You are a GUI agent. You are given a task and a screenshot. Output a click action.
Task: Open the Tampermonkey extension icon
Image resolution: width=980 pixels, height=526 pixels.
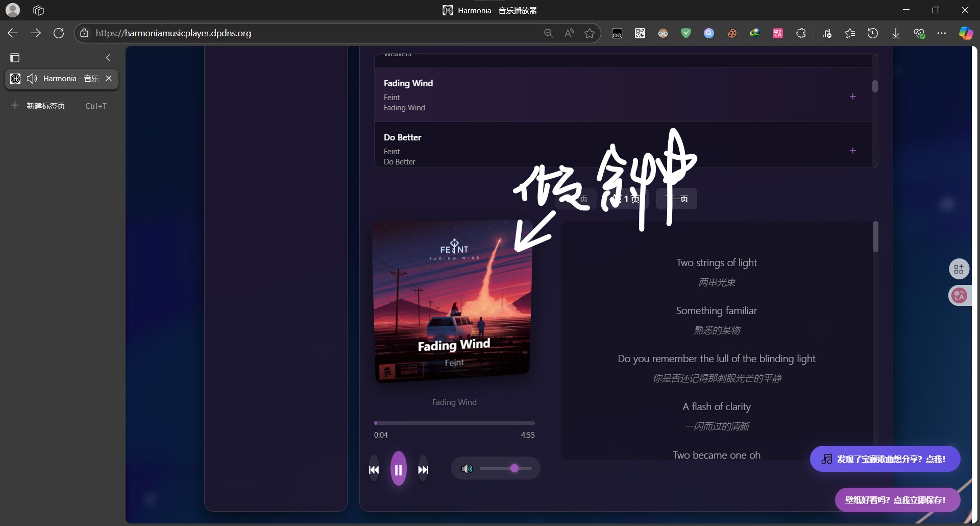pos(617,33)
